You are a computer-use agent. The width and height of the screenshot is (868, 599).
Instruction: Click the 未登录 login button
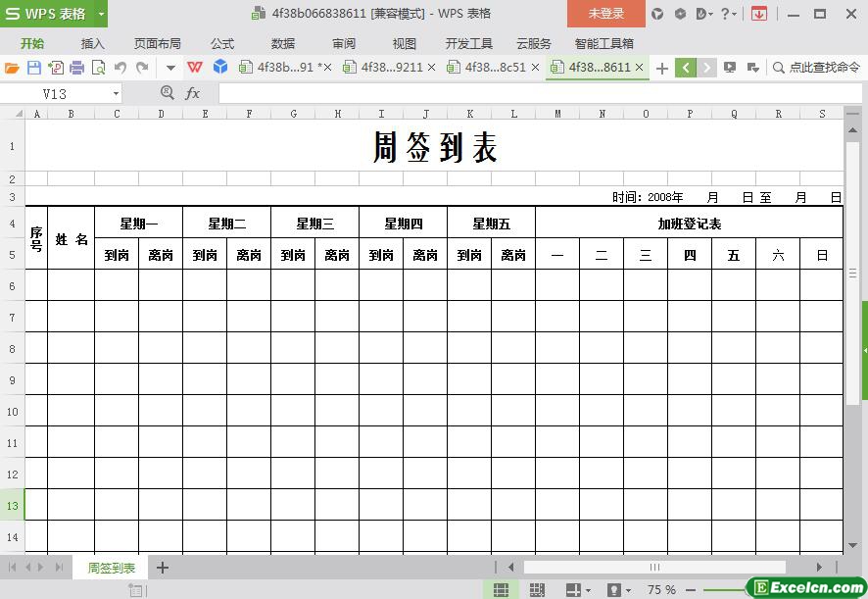(x=605, y=14)
